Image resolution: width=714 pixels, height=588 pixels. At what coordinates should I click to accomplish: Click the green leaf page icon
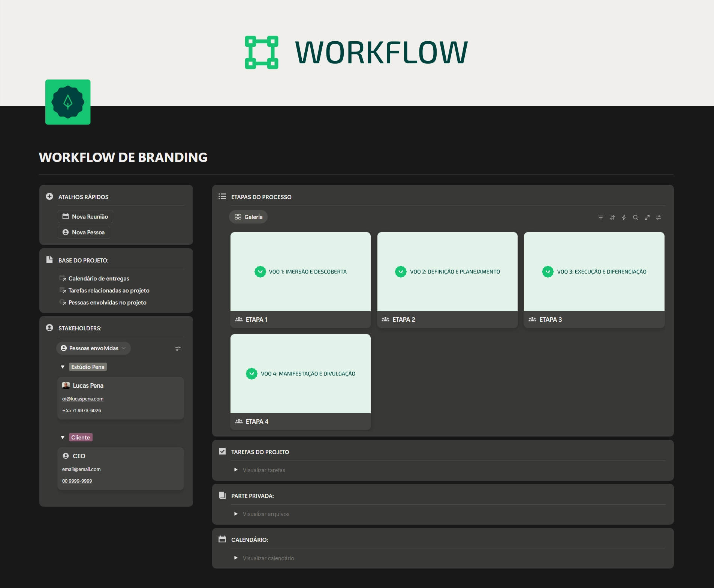(x=68, y=102)
